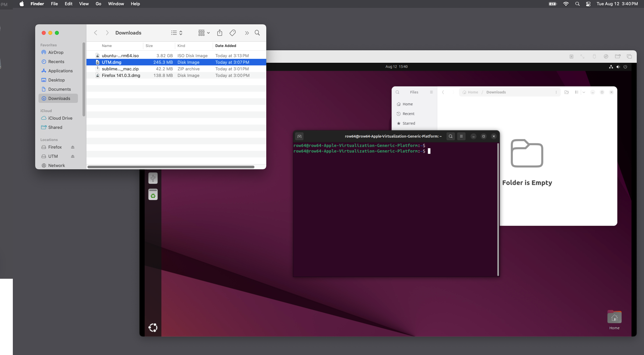Open Ubuntu terminal hamburger menu

pyautogui.click(x=461, y=136)
